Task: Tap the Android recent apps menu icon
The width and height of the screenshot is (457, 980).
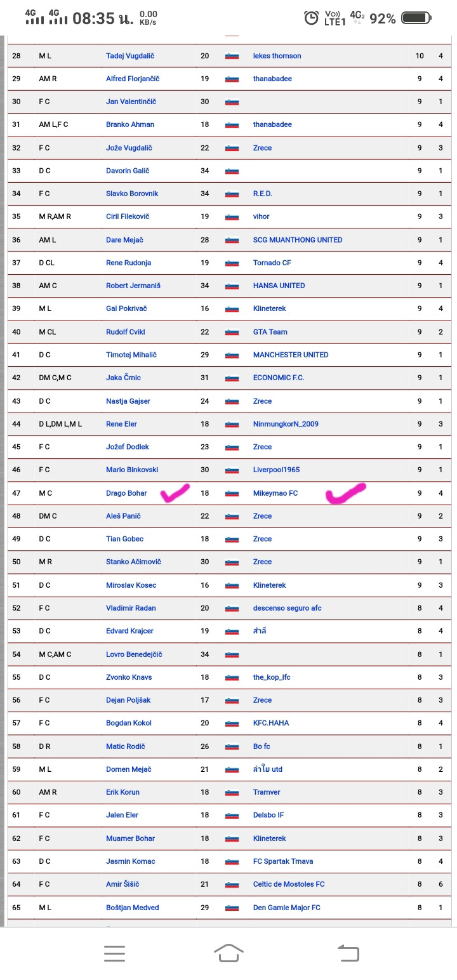Action: tap(114, 953)
